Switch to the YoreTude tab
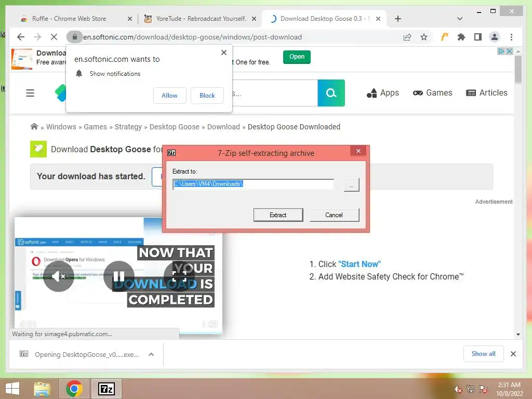Image resolution: width=532 pixels, height=399 pixels. [x=201, y=19]
